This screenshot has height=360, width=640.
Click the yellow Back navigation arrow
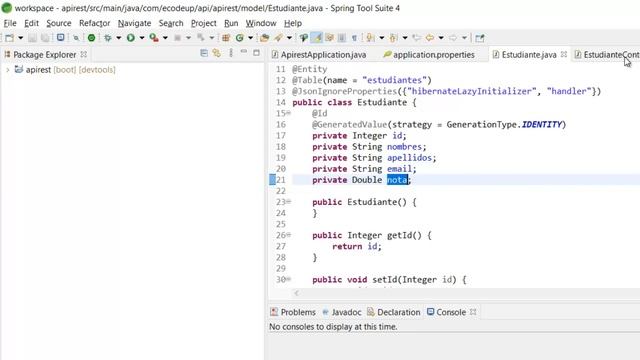coord(430,38)
